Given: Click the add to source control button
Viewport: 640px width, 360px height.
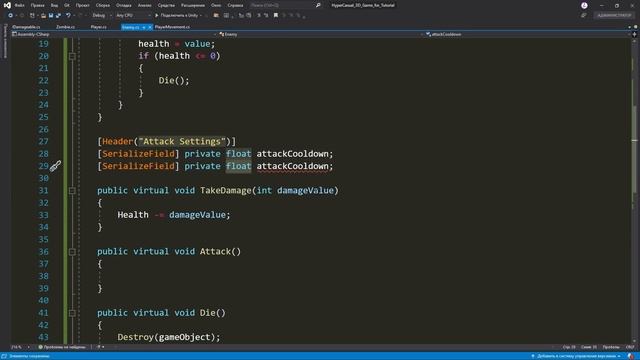Looking at the screenshot, I should coord(576,356).
